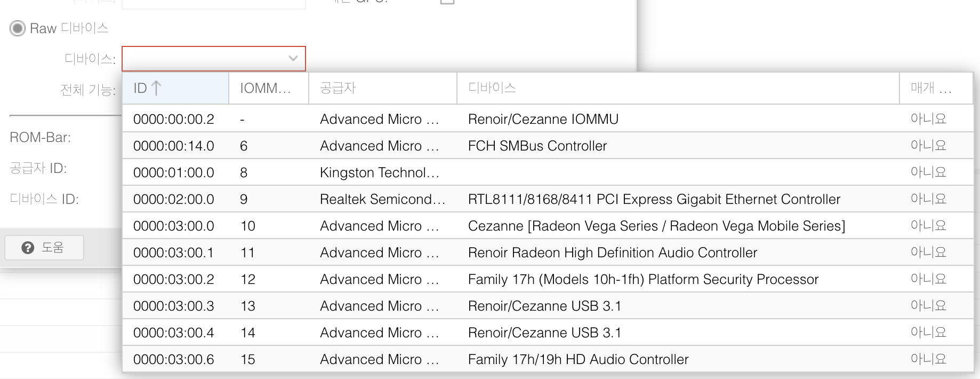Pick Family 17h/19h HD Audio Controller
This screenshot has height=379, width=980.
(x=548, y=359)
